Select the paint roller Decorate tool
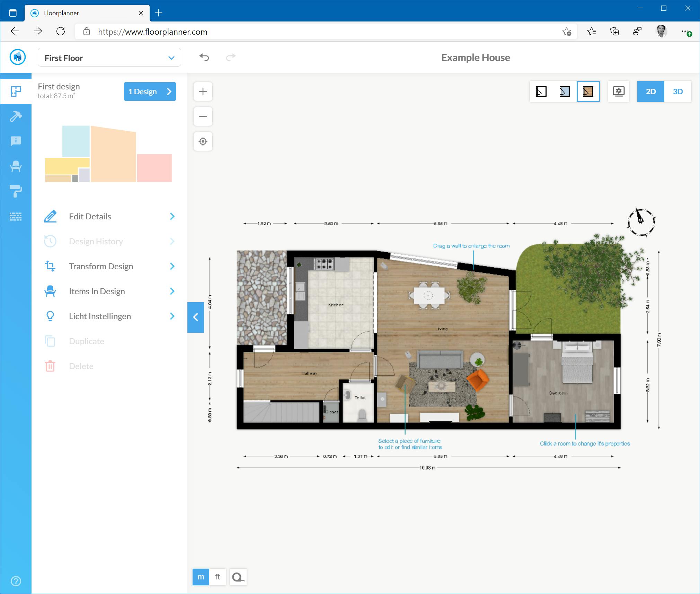 click(x=16, y=191)
